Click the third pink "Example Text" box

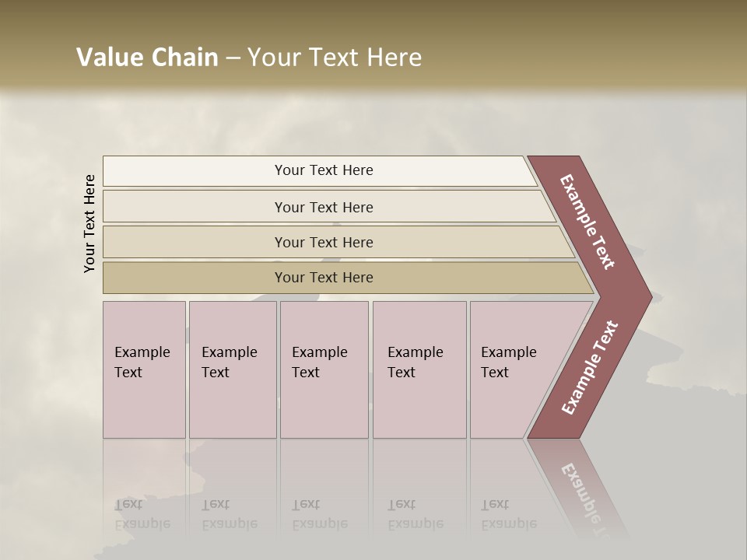click(x=324, y=369)
